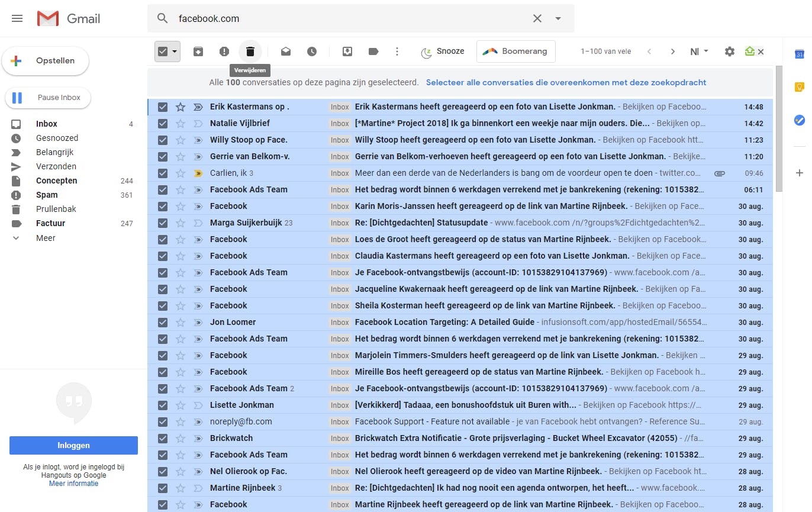This screenshot has height=512, width=812.
Task: Click the Opstellen compose button
Action: click(45, 60)
